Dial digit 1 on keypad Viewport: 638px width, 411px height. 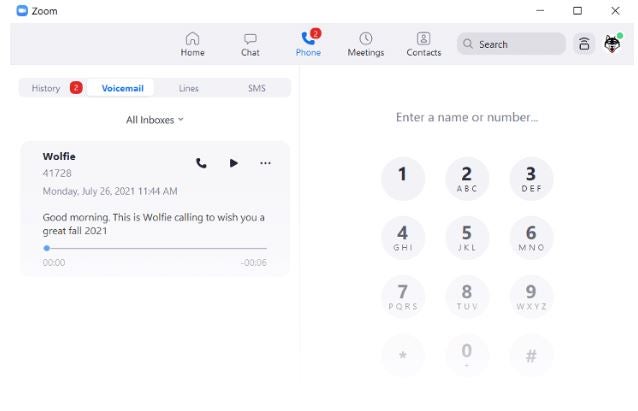[x=403, y=179]
